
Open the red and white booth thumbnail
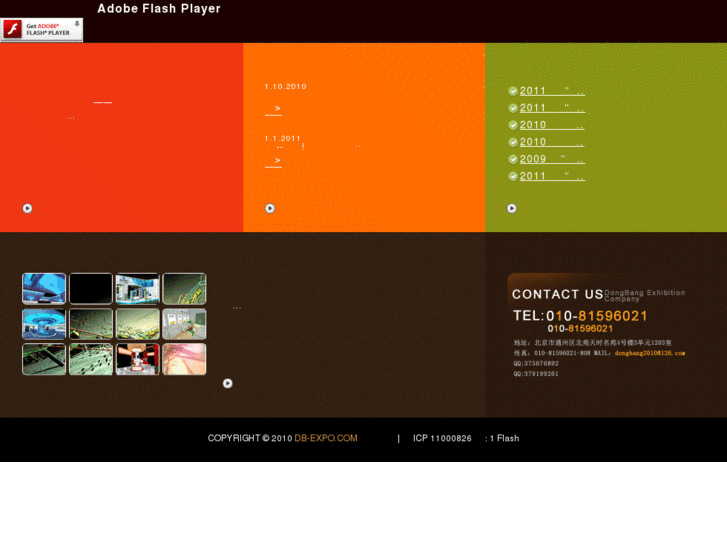point(138,359)
